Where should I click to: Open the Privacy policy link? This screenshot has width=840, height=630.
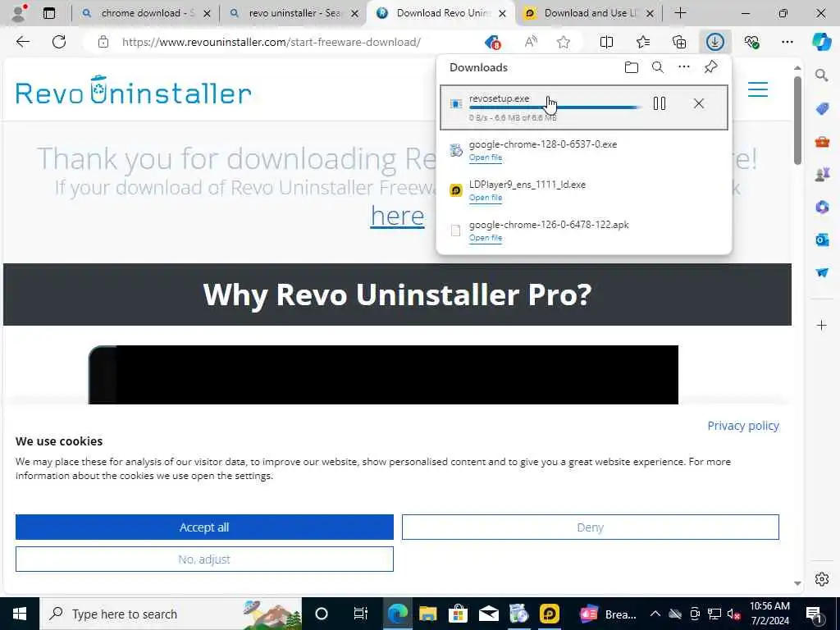743,426
